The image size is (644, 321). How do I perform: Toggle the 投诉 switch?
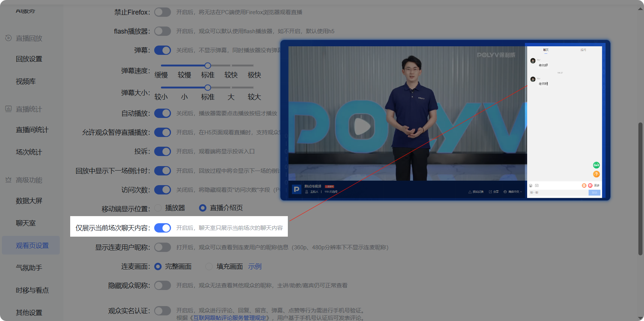pyautogui.click(x=162, y=151)
